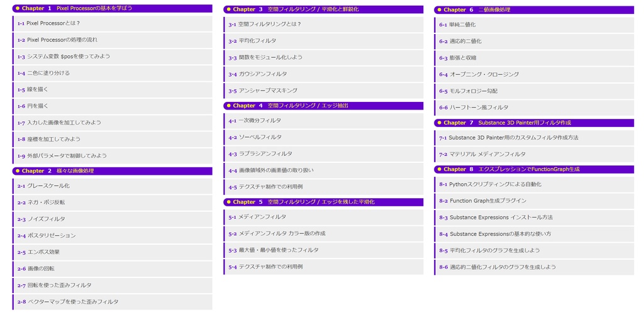The width and height of the screenshot is (644, 317).
Task: Open 6-2 適応的二値化
Action: (x=534, y=42)
